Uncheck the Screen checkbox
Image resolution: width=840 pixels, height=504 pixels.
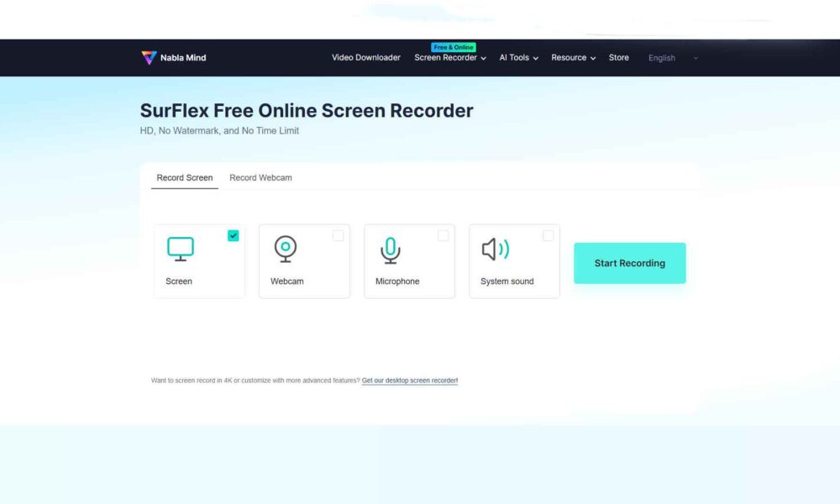pos(233,236)
